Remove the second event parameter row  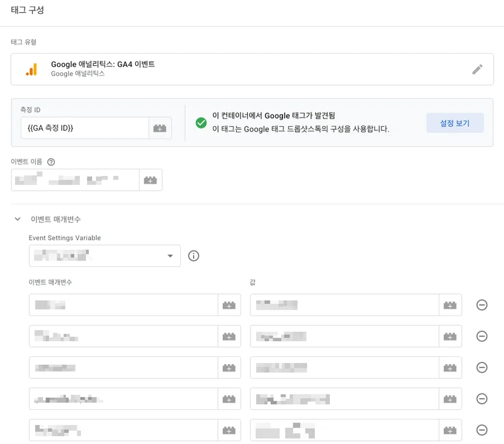[x=481, y=336]
